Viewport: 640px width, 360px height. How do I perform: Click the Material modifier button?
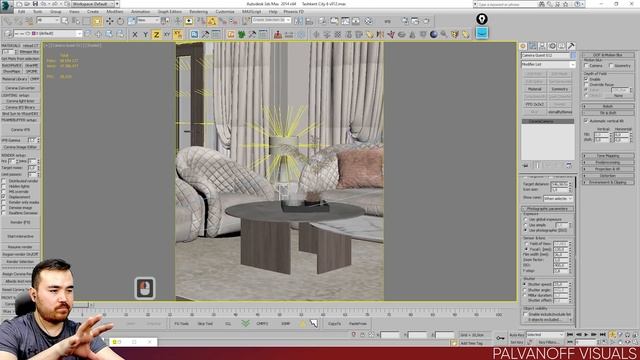pos(535,89)
